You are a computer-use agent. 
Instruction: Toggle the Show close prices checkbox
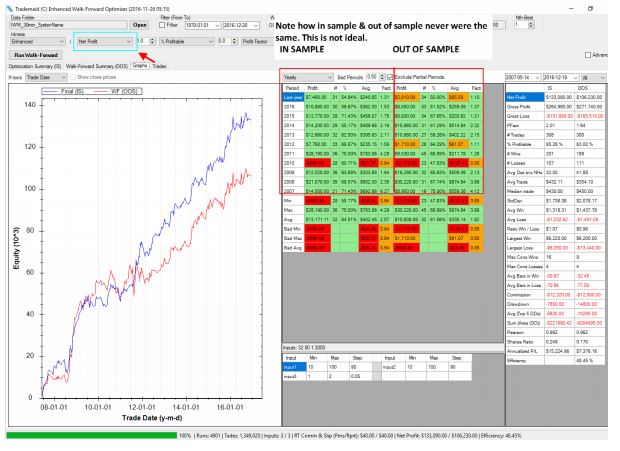(x=71, y=76)
